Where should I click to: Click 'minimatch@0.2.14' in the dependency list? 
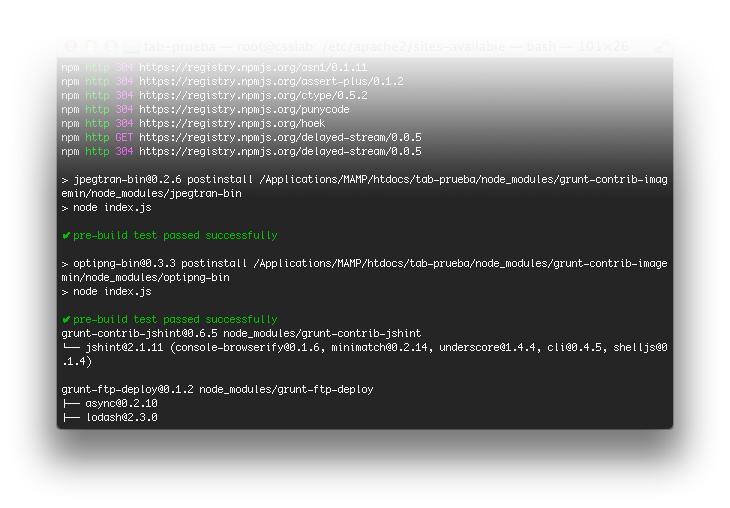(379, 347)
